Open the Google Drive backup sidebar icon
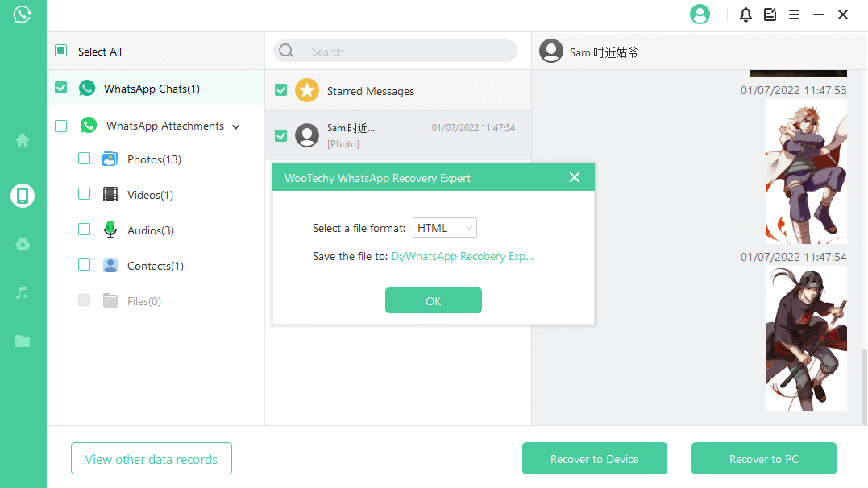868x488 pixels. [23, 245]
